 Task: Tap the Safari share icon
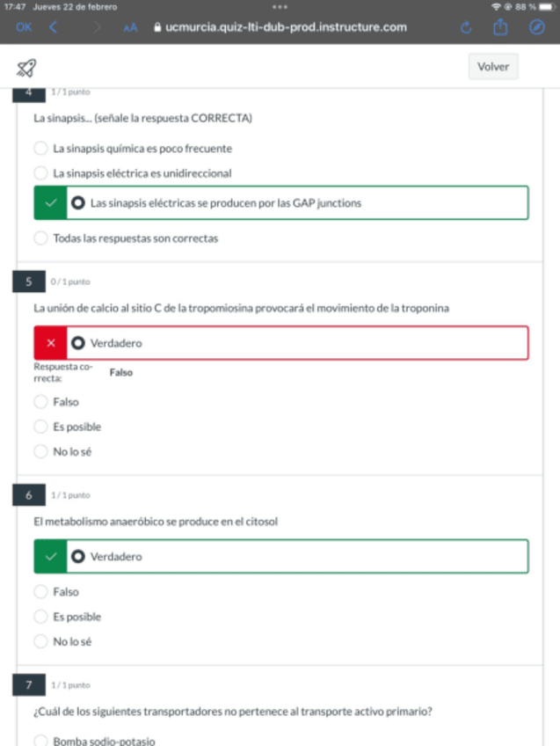pos(500,27)
